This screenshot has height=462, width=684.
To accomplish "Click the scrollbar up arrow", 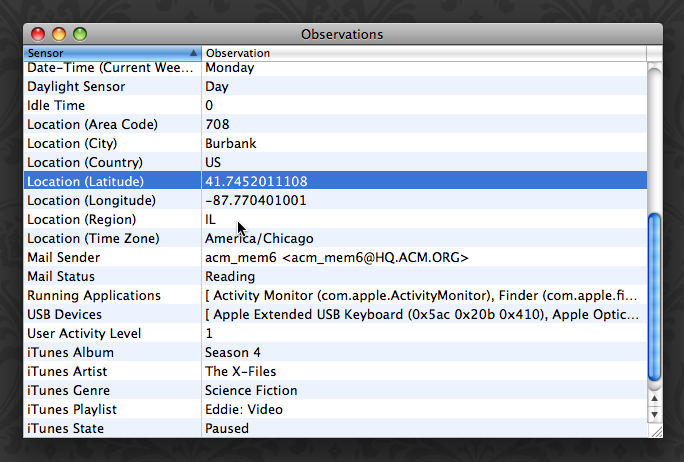I will [654, 398].
